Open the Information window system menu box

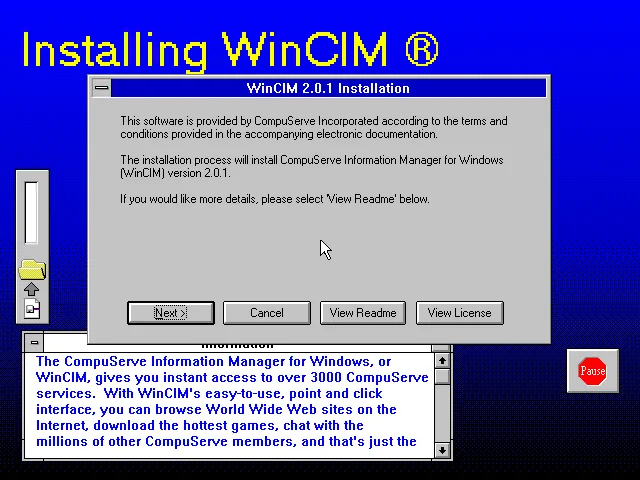click(x=34, y=342)
